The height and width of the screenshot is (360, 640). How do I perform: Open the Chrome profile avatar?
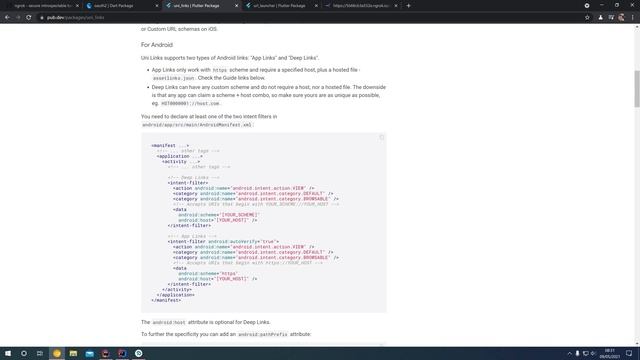click(x=621, y=18)
